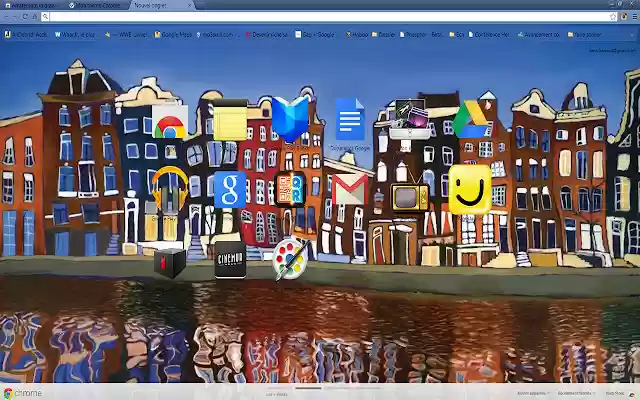
Task: Open the Avancement bookmark
Action: [x=538, y=35]
